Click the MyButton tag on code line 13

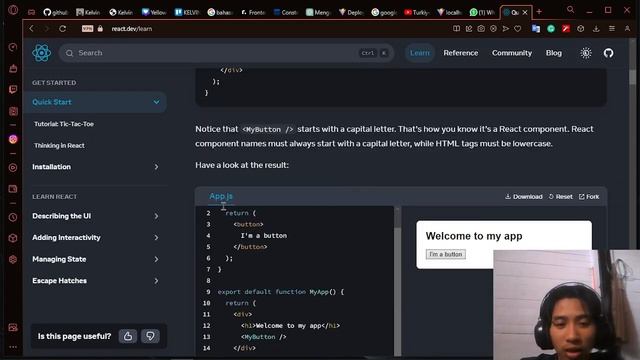click(264, 337)
